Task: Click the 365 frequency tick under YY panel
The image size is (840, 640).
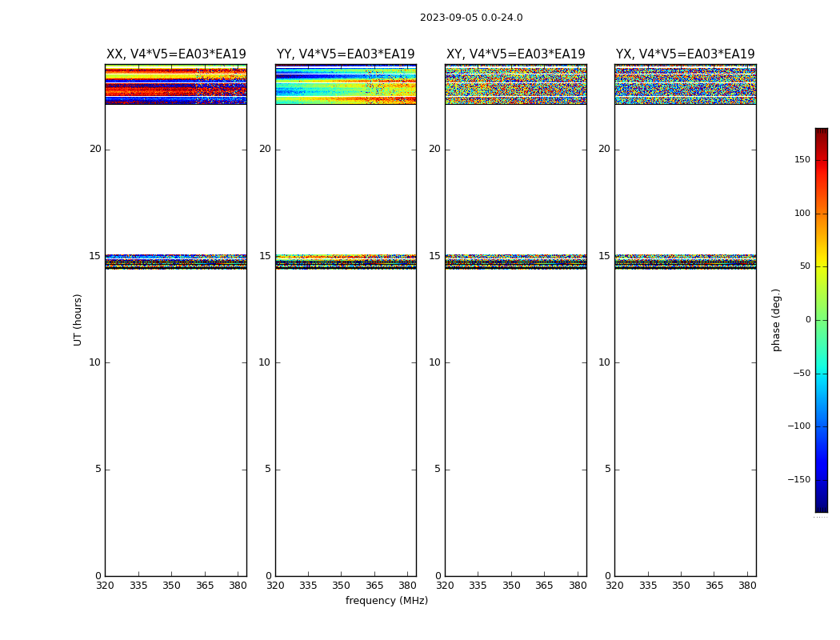Action: pos(374,586)
